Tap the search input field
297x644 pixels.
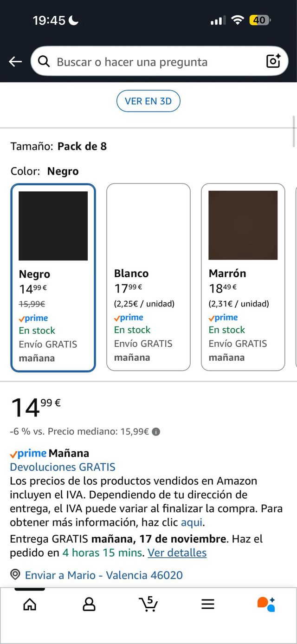(139, 61)
